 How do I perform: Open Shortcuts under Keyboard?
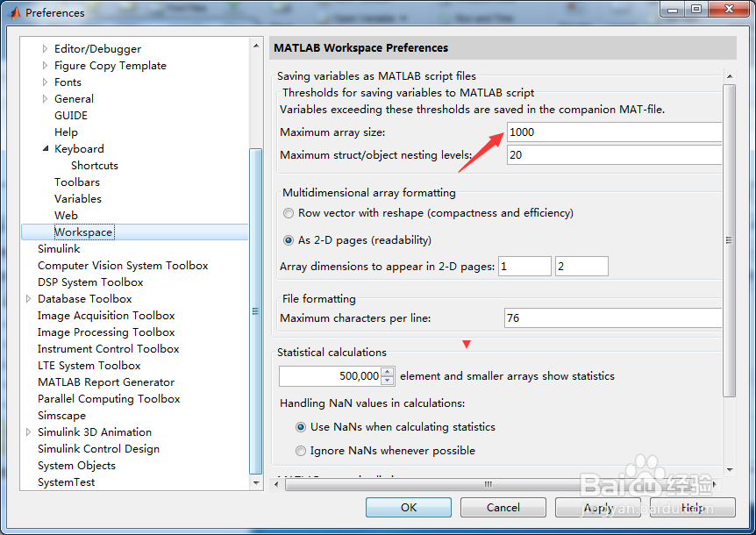(x=95, y=165)
